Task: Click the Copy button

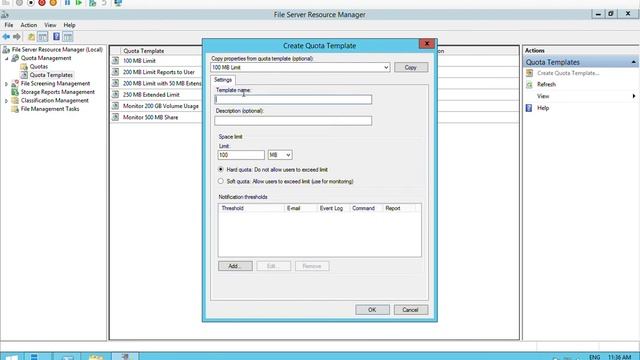Action: (411, 67)
